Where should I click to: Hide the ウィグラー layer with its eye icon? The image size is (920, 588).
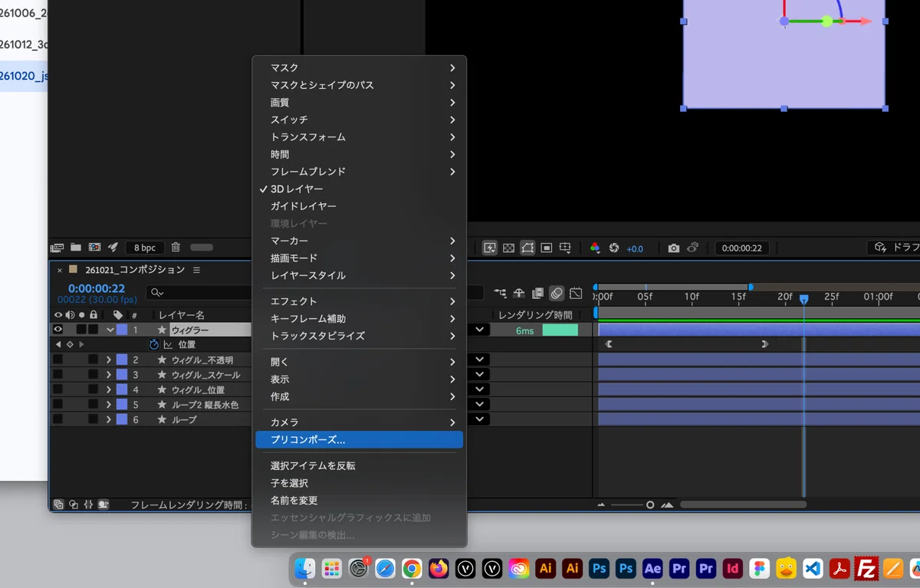[58, 330]
